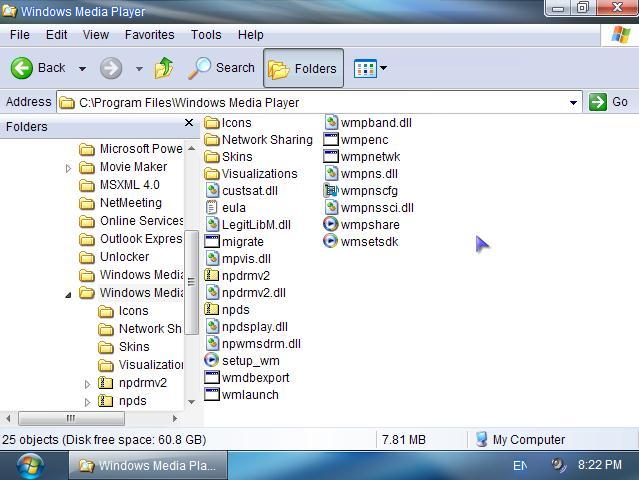This screenshot has height=480, width=639.
Task: Click the tray clock showing 8:22 PM
Action: point(600,465)
